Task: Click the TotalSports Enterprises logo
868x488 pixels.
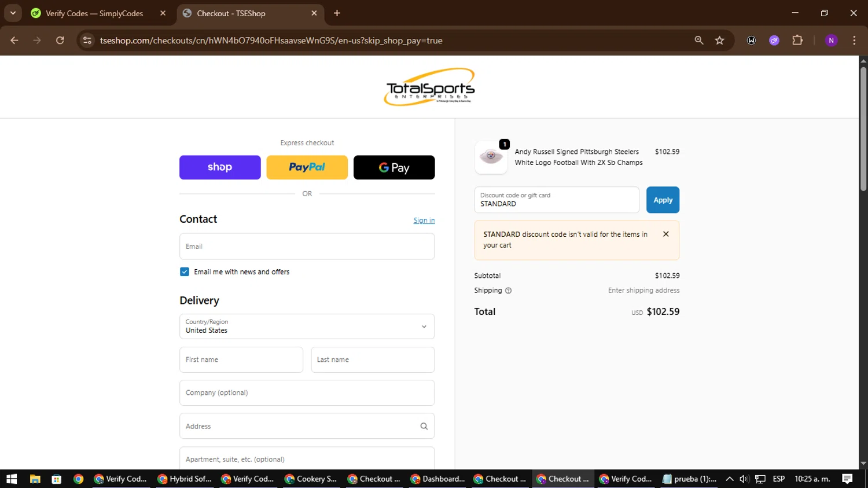Action: (429, 87)
